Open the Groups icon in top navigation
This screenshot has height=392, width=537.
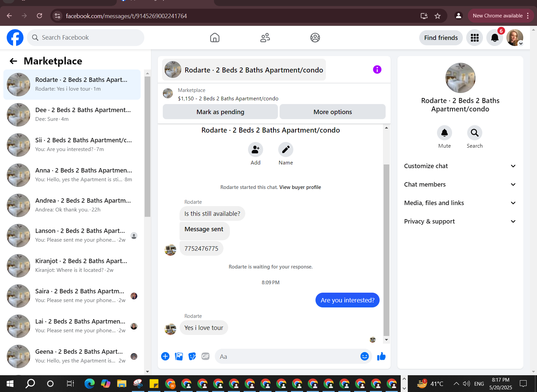pos(315,38)
